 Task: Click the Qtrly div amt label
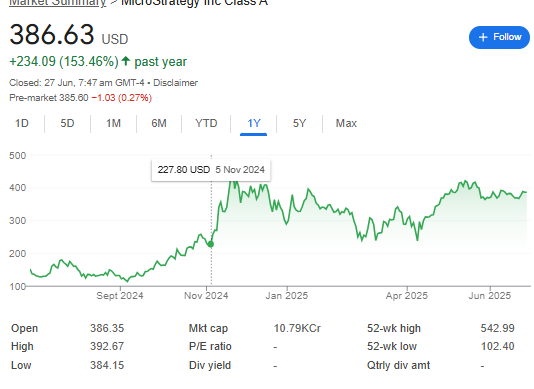[398, 365]
